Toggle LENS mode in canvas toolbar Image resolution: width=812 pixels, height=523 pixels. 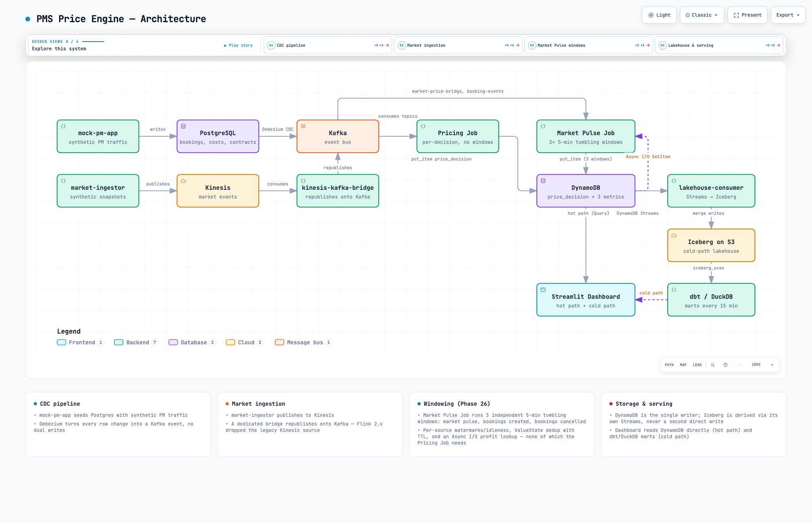point(697,365)
